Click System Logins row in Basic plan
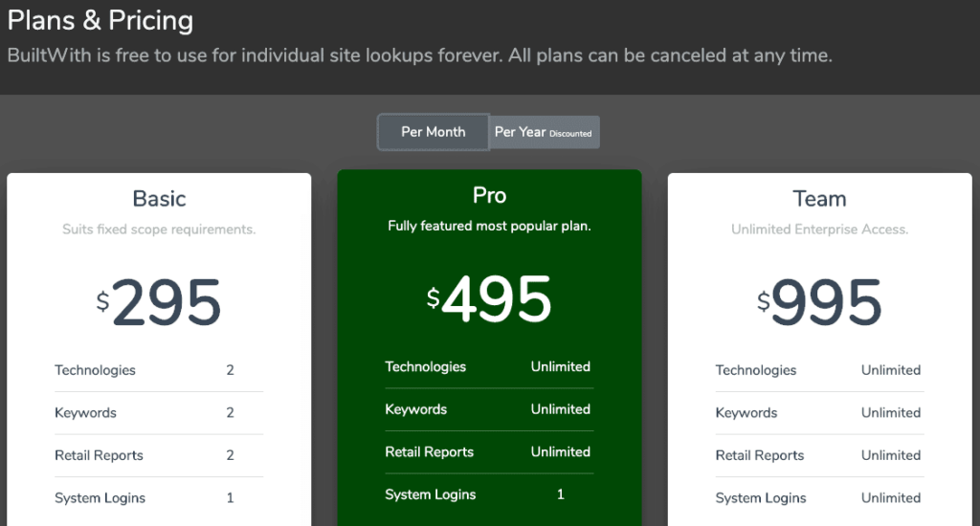The height and width of the screenshot is (526, 980). coord(159,498)
